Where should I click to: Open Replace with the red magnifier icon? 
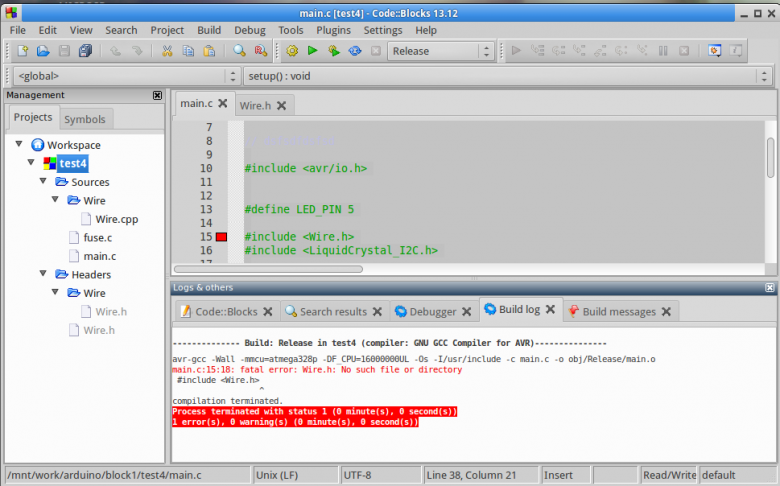261,51
